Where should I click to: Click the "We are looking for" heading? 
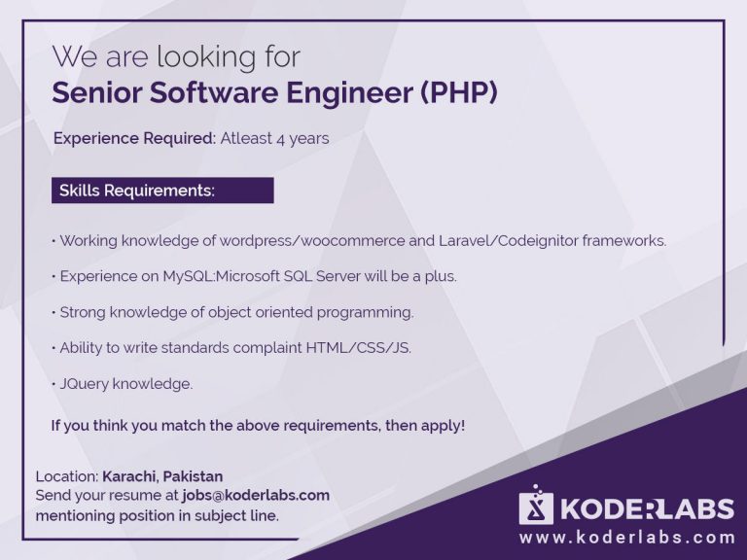coord(175,55)
